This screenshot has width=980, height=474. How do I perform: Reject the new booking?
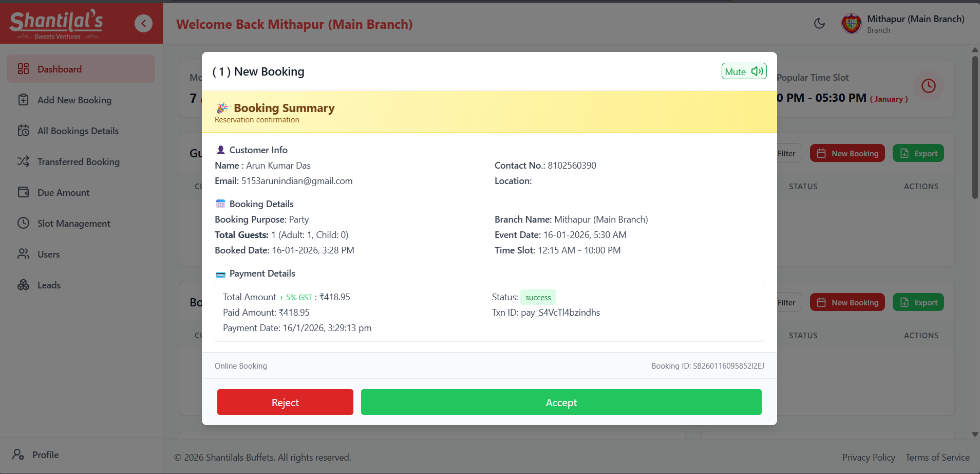pos(285,402)
